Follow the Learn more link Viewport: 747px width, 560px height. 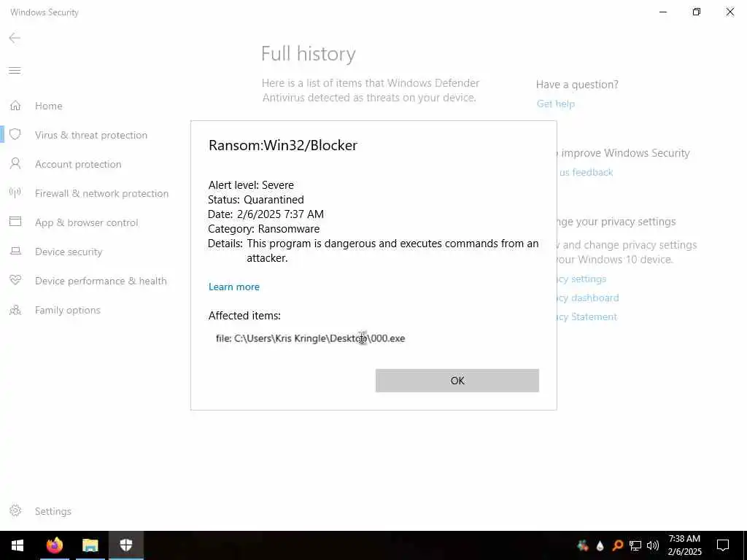(234, 287)
